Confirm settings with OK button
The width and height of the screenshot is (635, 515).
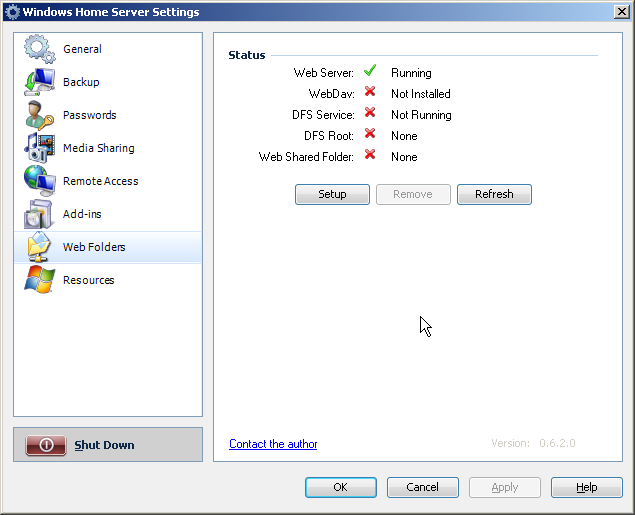pos(341,487)
